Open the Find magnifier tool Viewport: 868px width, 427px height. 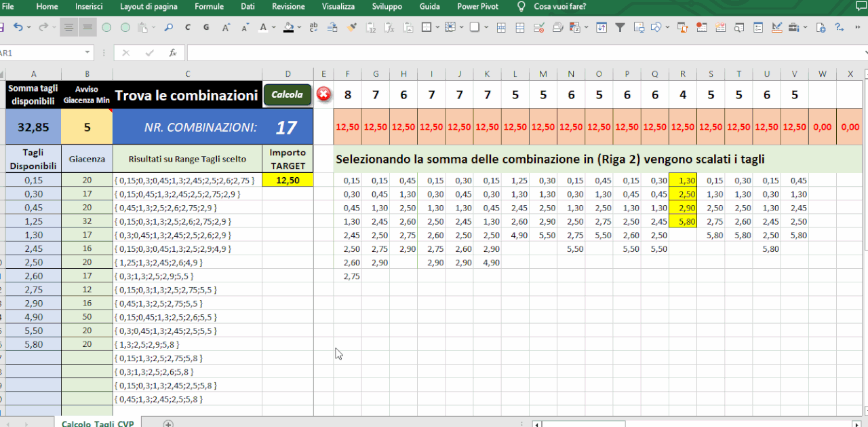coord(168,27)
